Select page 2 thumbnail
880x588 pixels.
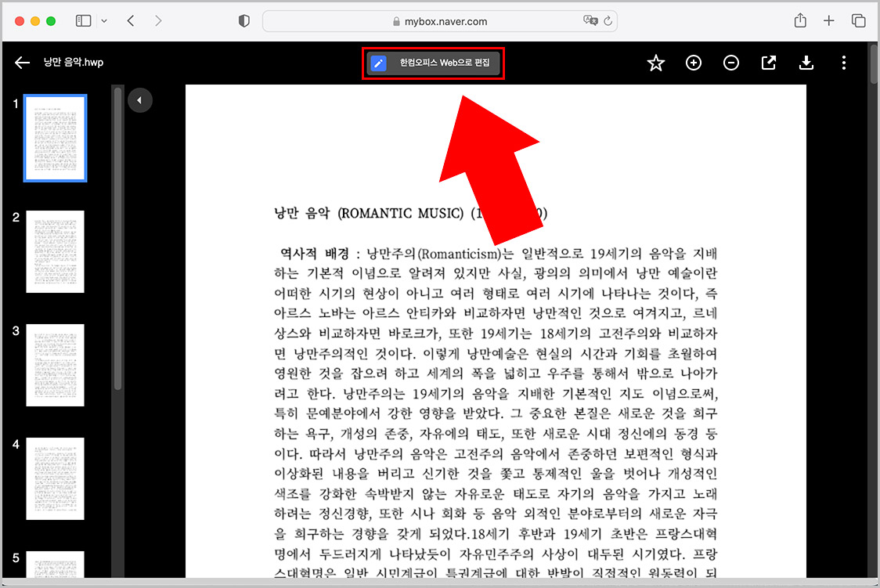coord(55,251)
